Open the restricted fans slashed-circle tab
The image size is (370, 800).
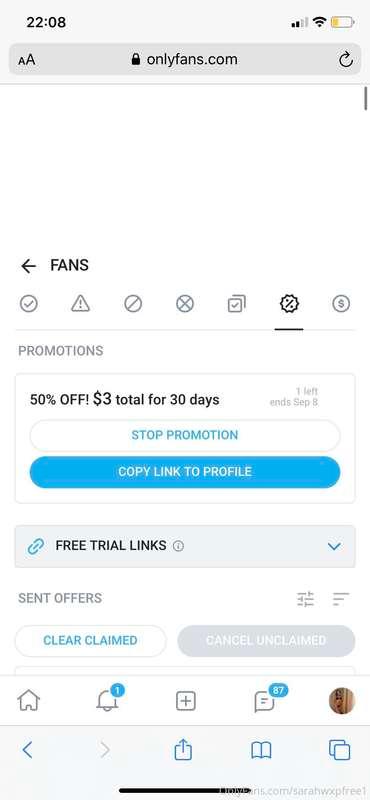pyautogui.click(x=133, y=304)
